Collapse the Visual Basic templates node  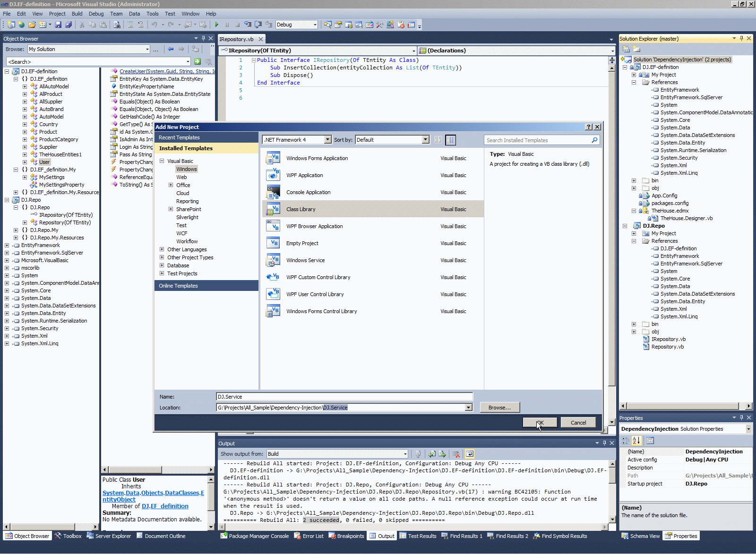coord(162,161)
